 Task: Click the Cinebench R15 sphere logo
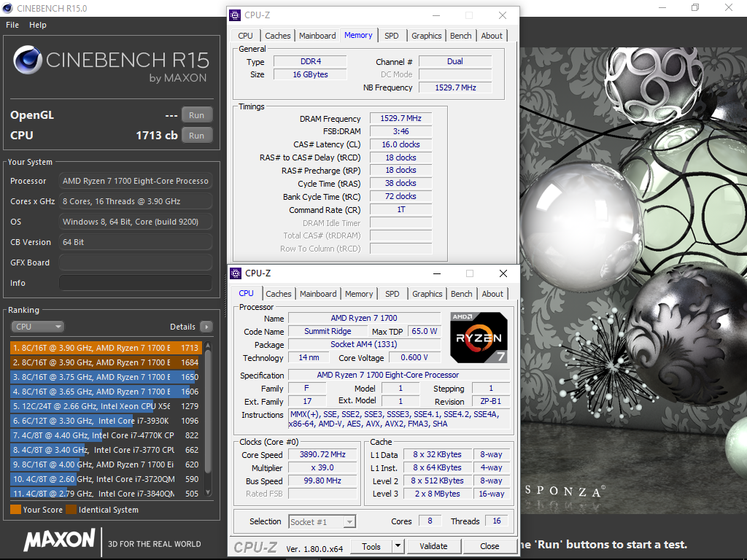tap(28, 60)
